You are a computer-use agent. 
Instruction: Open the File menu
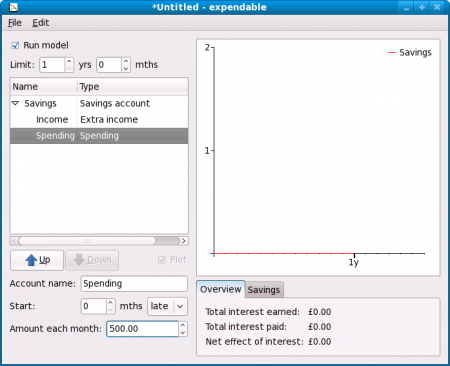pyautogui.click(x=15, y=23)
